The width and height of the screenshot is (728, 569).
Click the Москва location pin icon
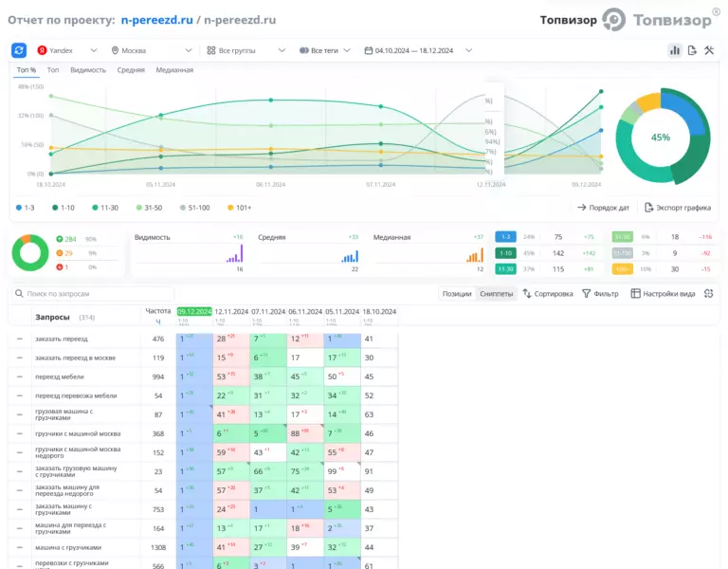point(115,50)
